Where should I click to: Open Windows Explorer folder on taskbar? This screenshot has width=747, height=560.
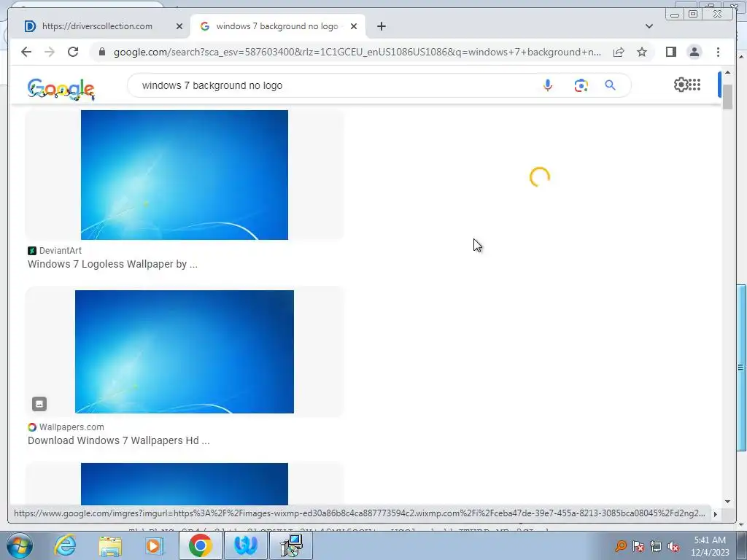110,545
